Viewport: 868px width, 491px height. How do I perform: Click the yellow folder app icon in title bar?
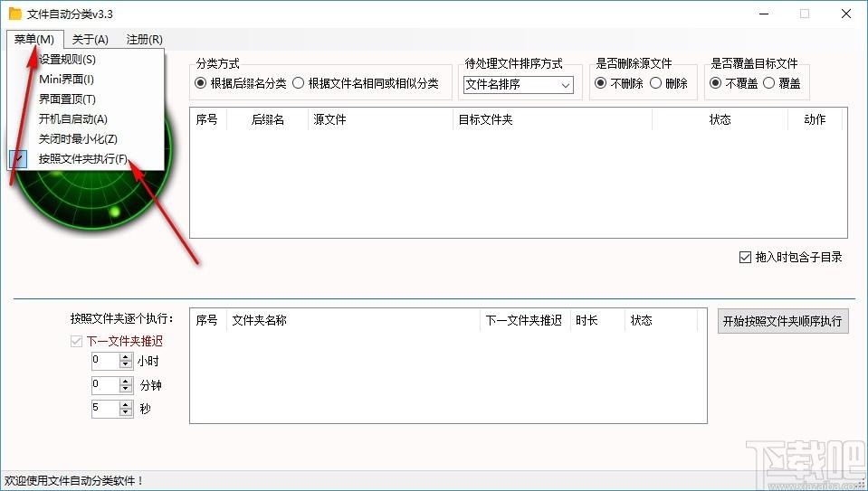click(x=15, y=14)
